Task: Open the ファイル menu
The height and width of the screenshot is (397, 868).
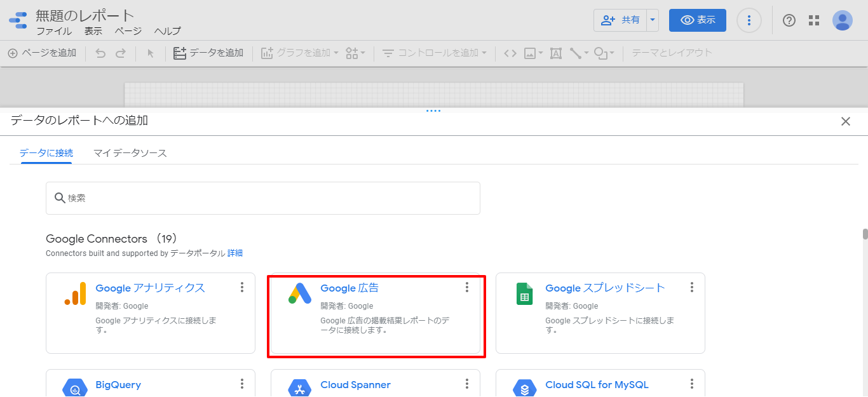Action: point(54,31)
